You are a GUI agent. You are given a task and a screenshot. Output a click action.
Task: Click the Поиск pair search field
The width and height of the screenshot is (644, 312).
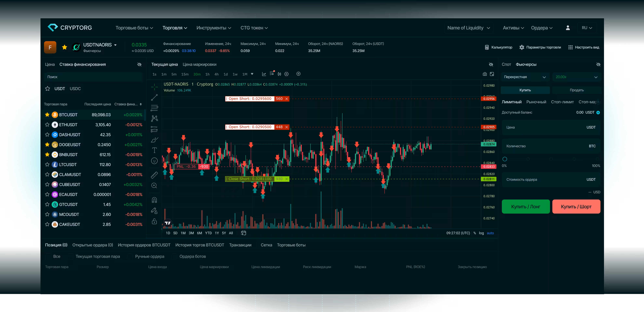pos(93,77)
